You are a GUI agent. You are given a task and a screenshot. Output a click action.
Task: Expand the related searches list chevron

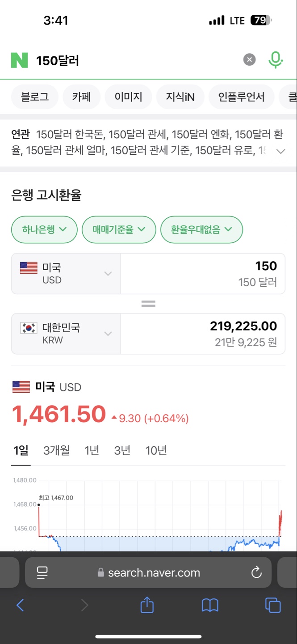pos(281,152)
